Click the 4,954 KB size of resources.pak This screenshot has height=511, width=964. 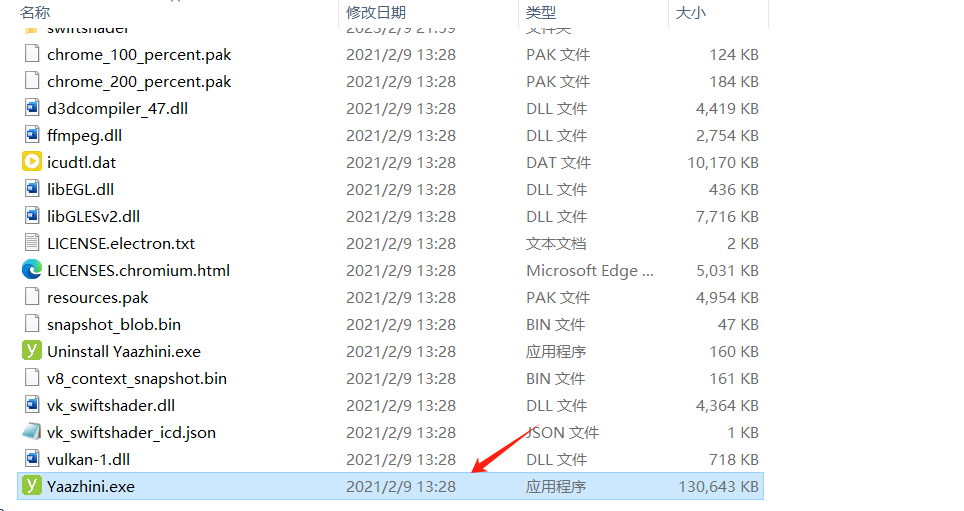(727, 298)
